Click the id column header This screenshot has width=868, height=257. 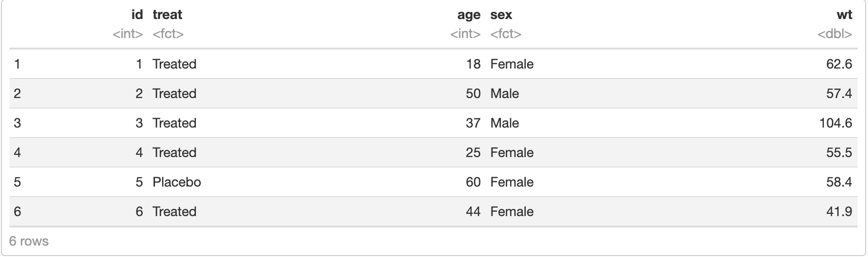coord(137,15)
